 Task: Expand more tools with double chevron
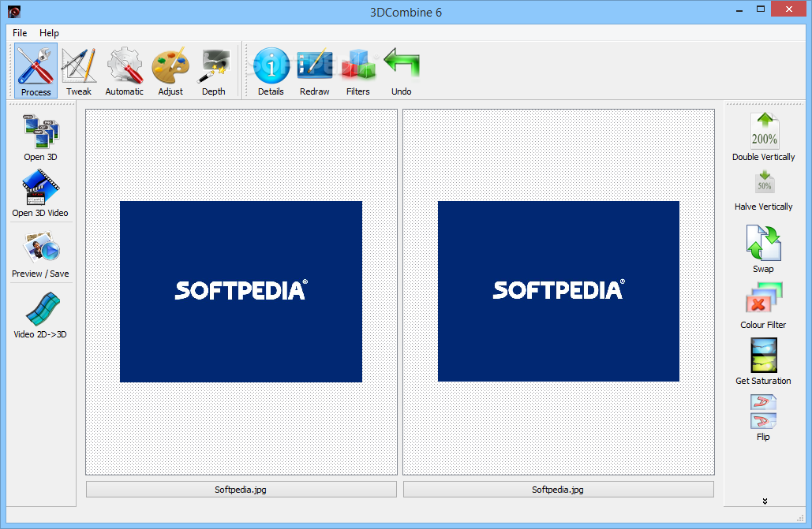tap(765, 501)
